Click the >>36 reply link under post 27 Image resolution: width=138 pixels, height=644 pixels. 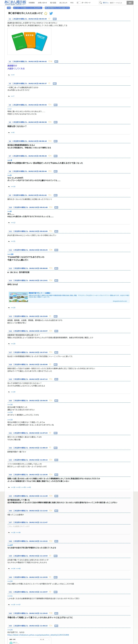click(18, 532)
